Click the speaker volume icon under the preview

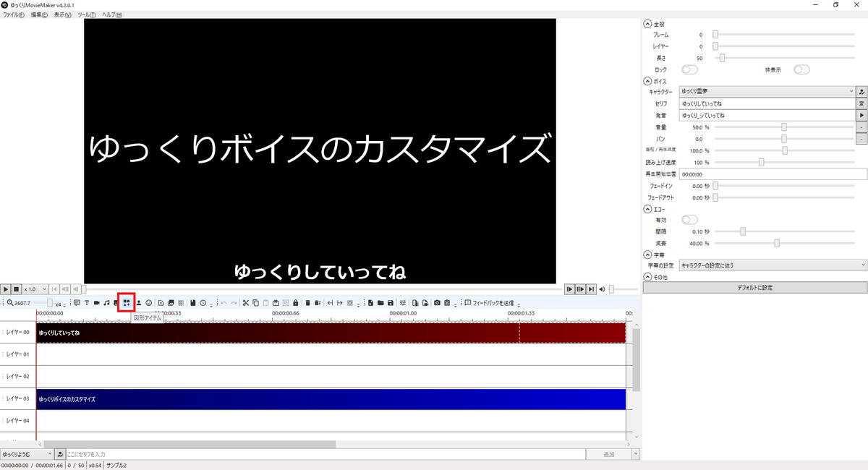(603, 289)
